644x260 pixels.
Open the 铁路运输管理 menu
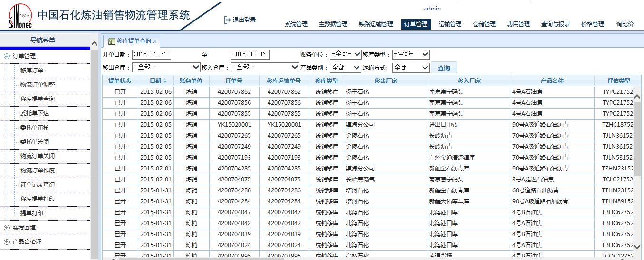click(x=376, y=24)
